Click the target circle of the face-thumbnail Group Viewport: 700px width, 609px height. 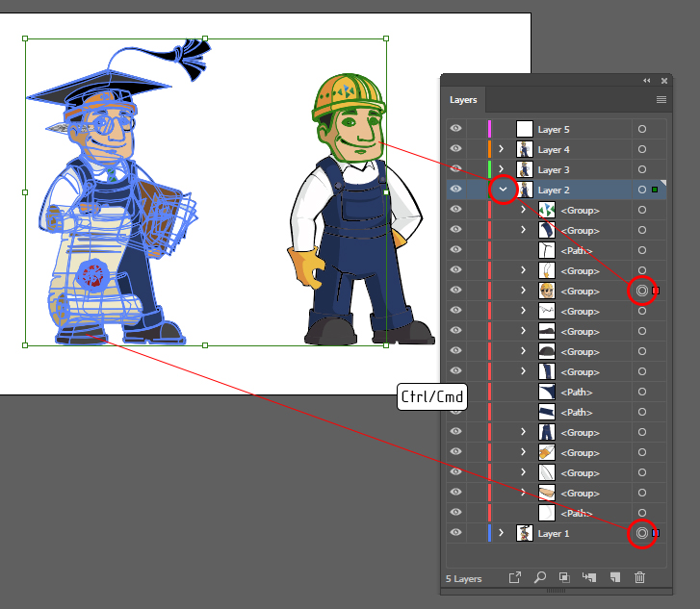tap(642, 291)
